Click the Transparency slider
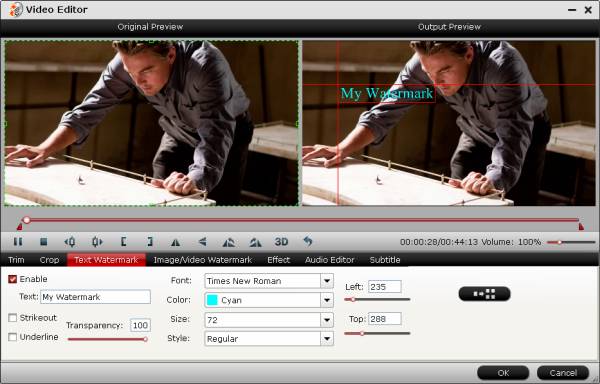The height and width of the screenshot is (384, 600). [x=108, y=339]
